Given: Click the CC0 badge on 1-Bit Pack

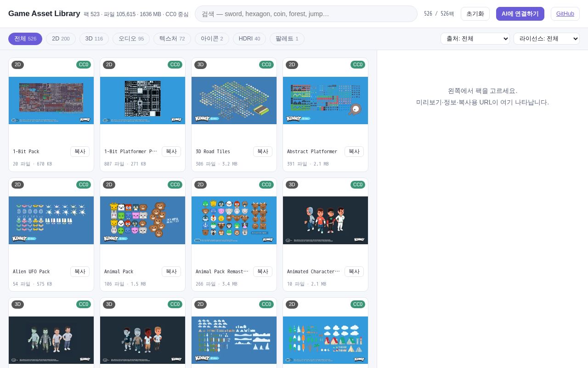Looking at the screenshot, I should click(84, 64).
